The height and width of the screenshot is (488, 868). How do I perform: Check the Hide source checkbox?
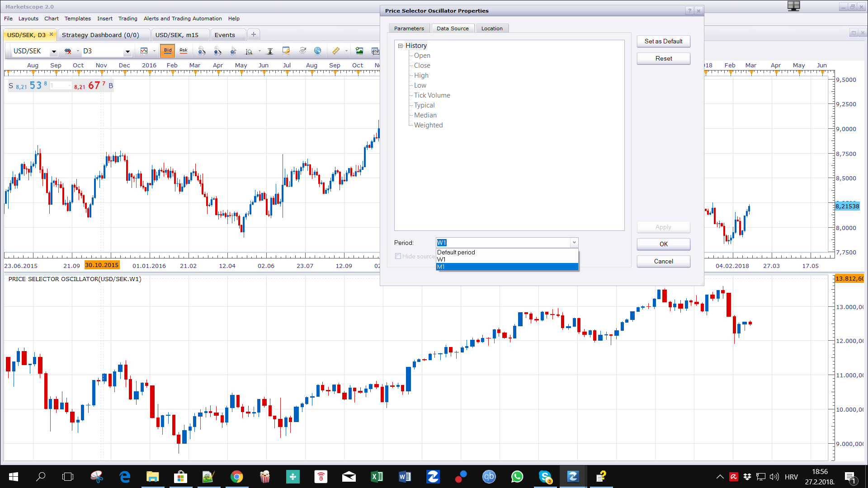[398, 256]
